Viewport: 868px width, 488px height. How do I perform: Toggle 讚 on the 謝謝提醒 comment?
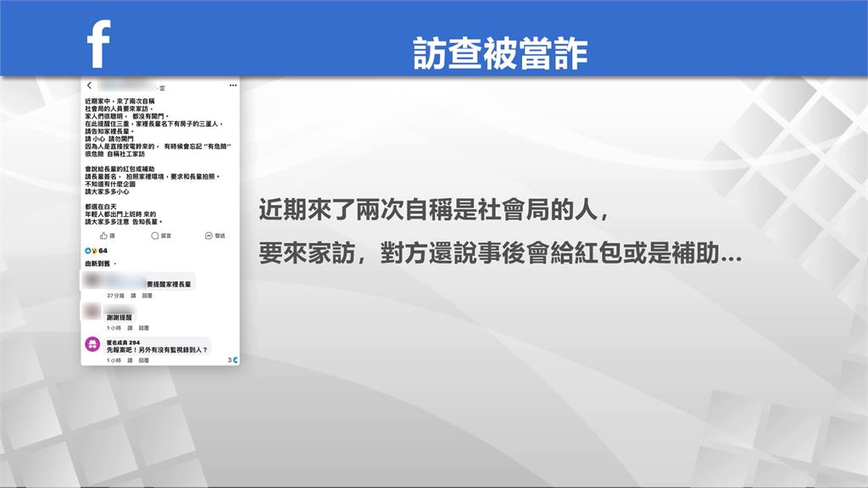129,327
